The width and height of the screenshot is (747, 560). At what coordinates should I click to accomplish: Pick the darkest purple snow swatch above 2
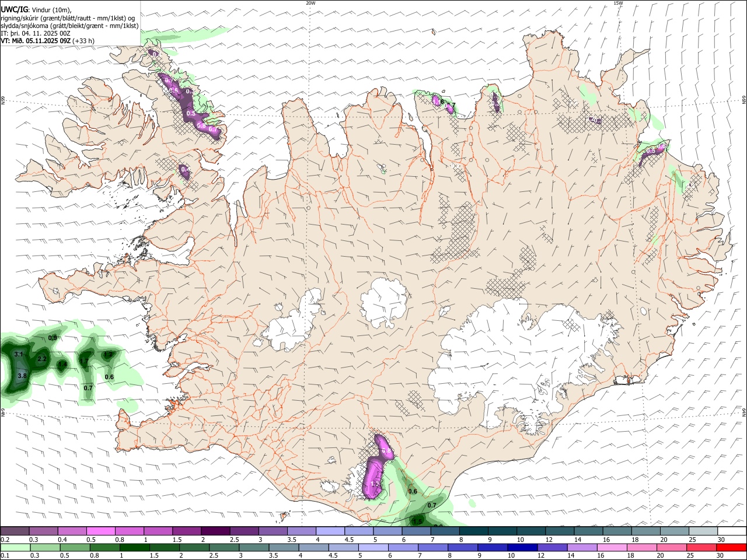215,531
